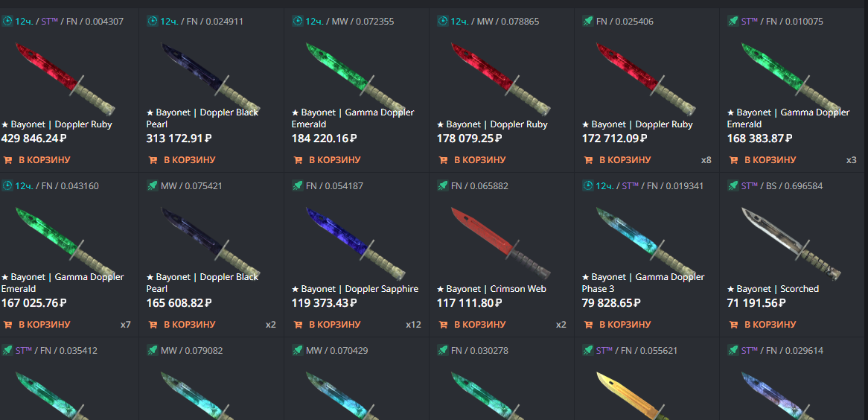Click rocket icon on the FN / 0.025406 Ruby card
Viewport: 868px width, 420px height.
588,21
